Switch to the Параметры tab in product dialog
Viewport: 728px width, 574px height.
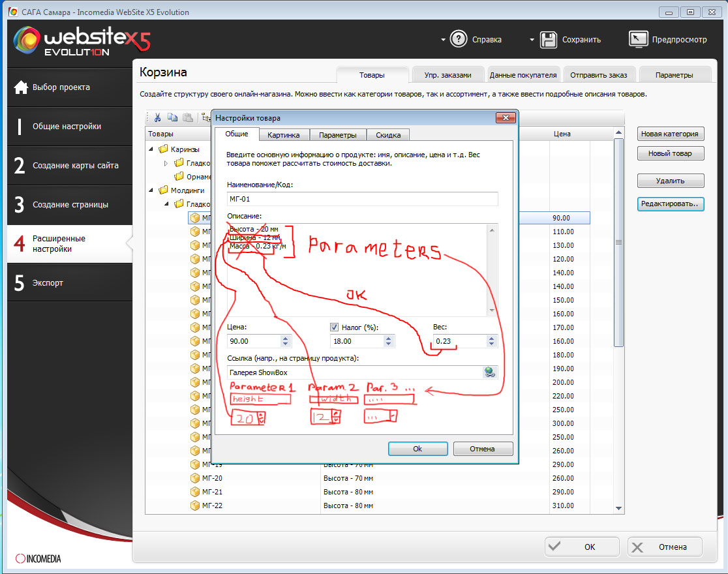[x=337, y=134]
